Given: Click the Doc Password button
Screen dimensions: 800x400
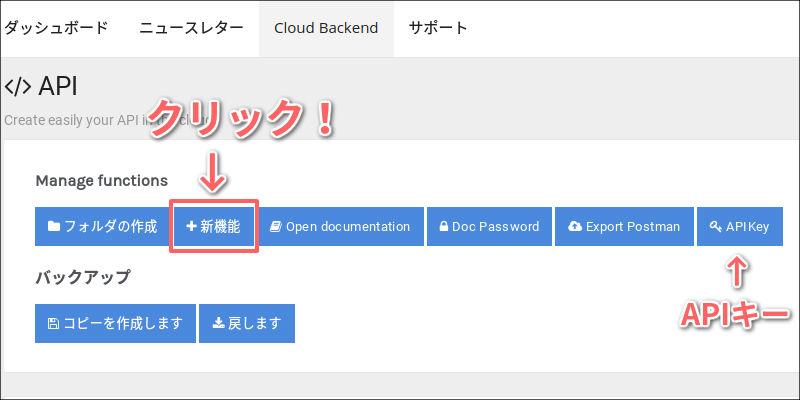Looking at the screenshot, I should point(489,227).
